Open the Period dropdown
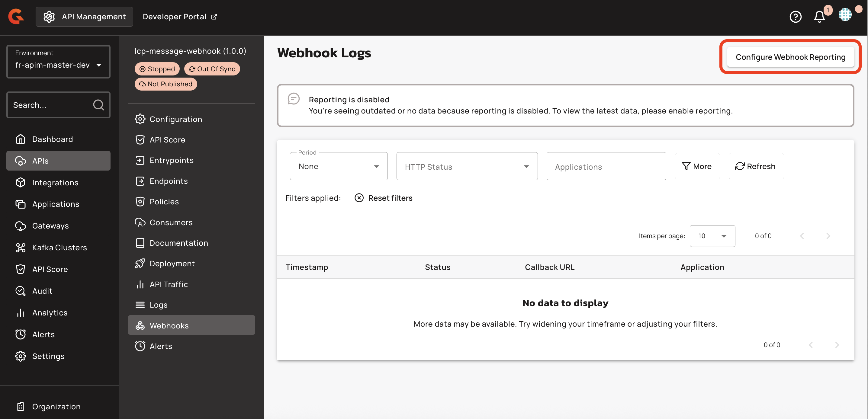The height and width of the screenshot is (419, 868). pos(338,166)
